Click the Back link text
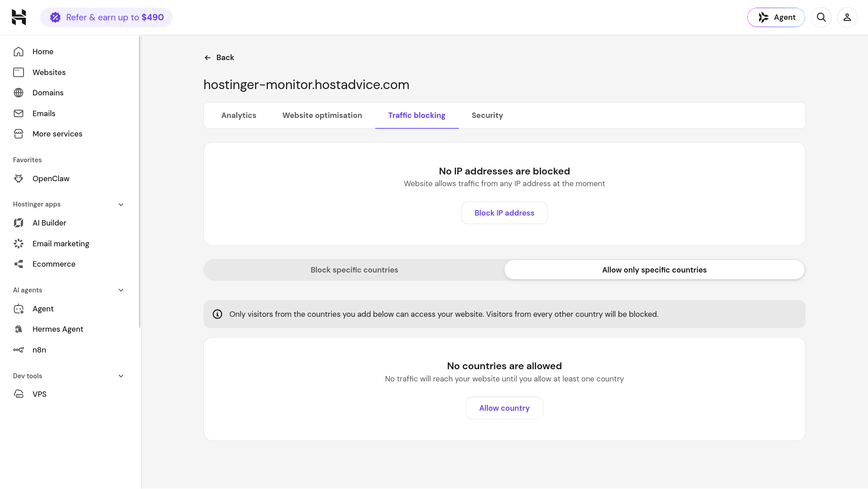The width and height of the screenshot is (868, 489). (225, 57)
